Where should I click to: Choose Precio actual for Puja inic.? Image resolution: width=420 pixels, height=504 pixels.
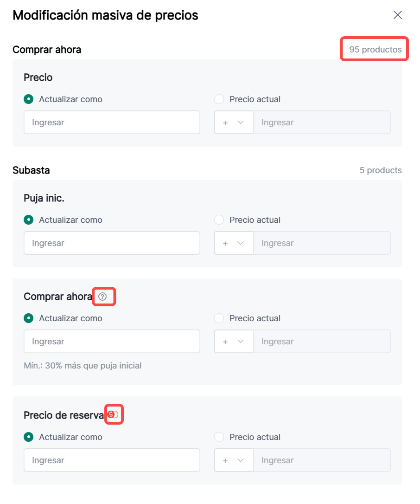(219, 220)
